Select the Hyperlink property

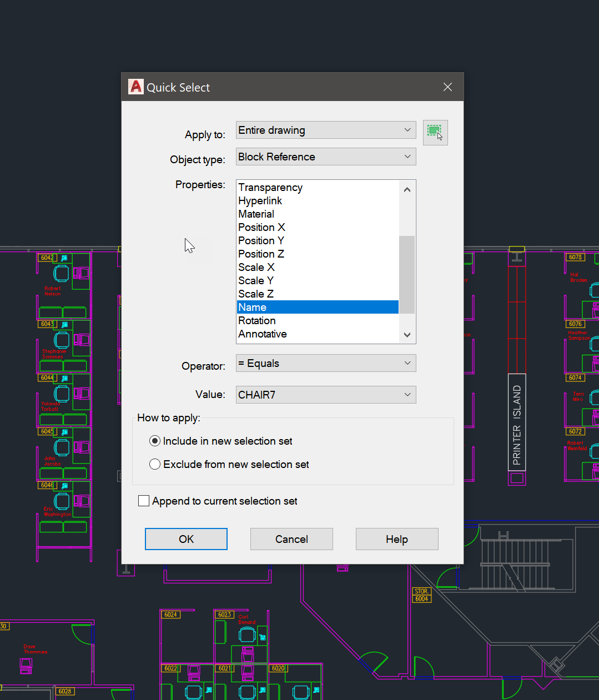[x=260, y=200]
